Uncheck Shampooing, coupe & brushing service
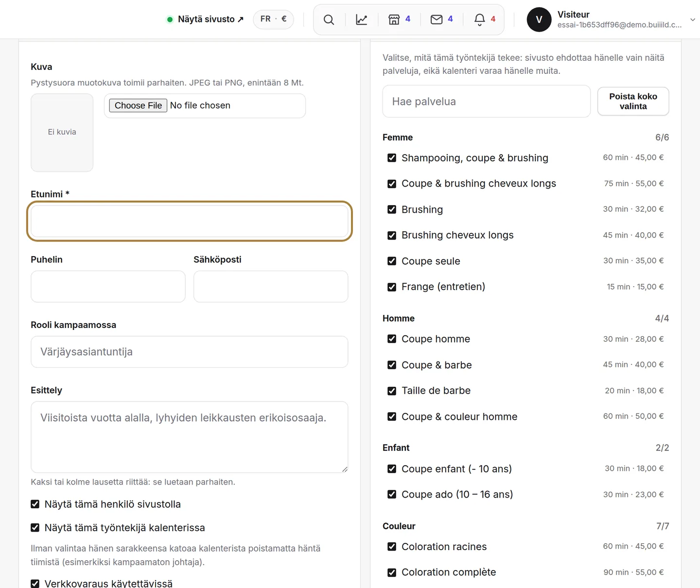This screenshot has width=700, height=588. [392, 158]
